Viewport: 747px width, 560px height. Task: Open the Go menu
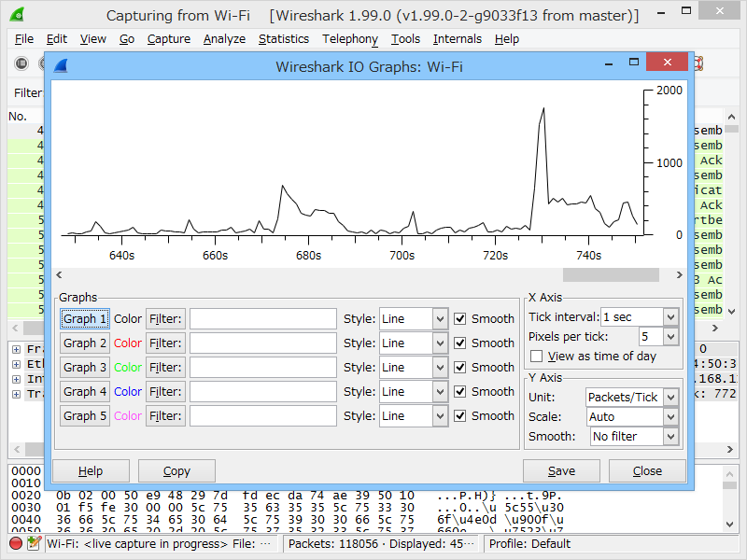click(x=127, y=38)
